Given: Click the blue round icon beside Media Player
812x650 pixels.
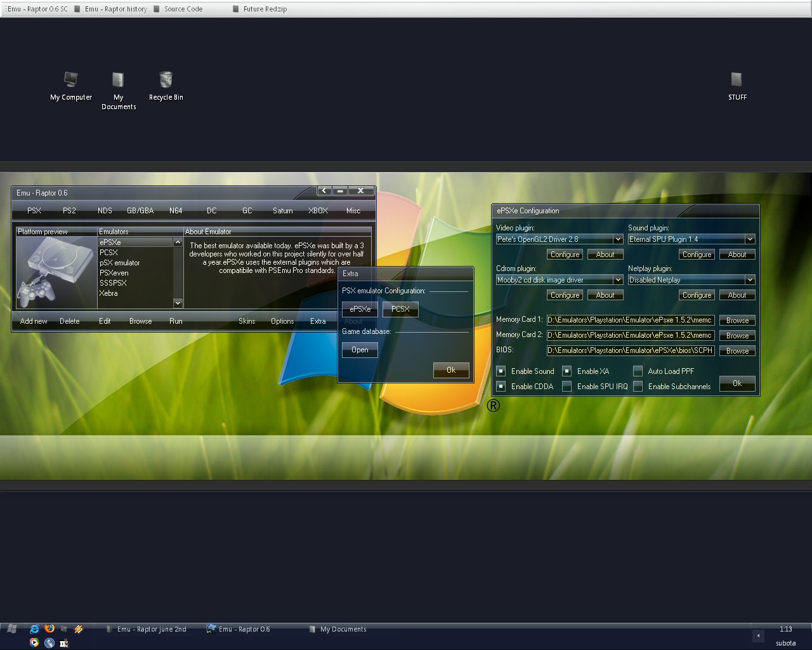Looking at the screenshot, I should click(x=49, y=643).
